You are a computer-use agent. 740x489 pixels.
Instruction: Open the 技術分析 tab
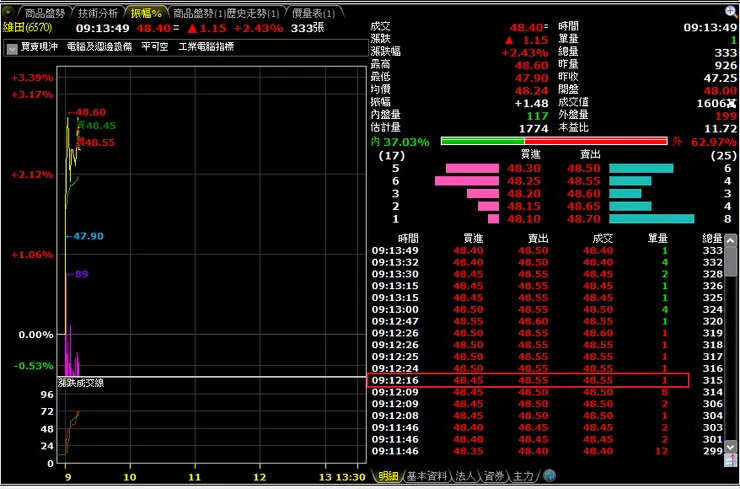98,13
